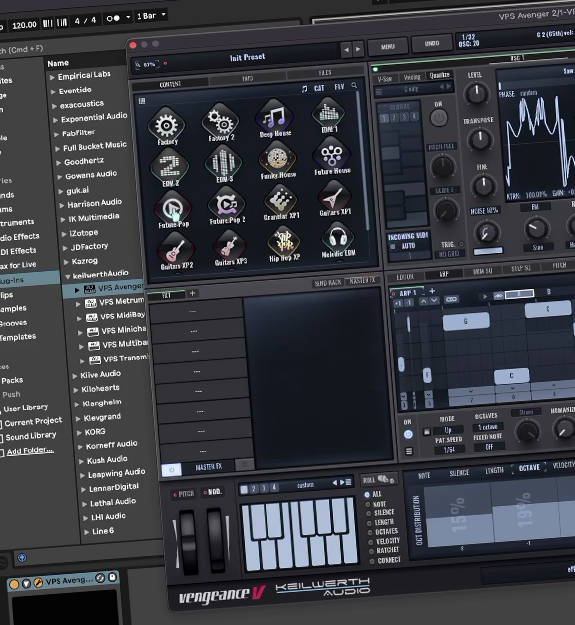This screenshot has height=625, width=575.
Task: Expand the FabFilter folder
Action: click(x=57, y=134)
